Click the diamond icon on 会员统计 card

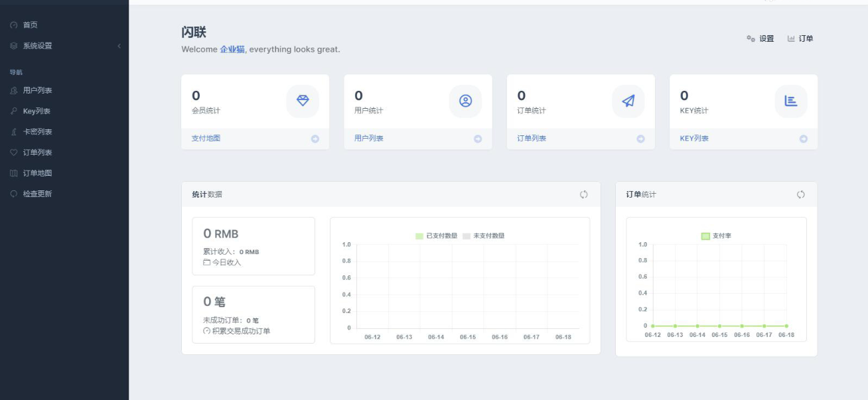(303, 101)
